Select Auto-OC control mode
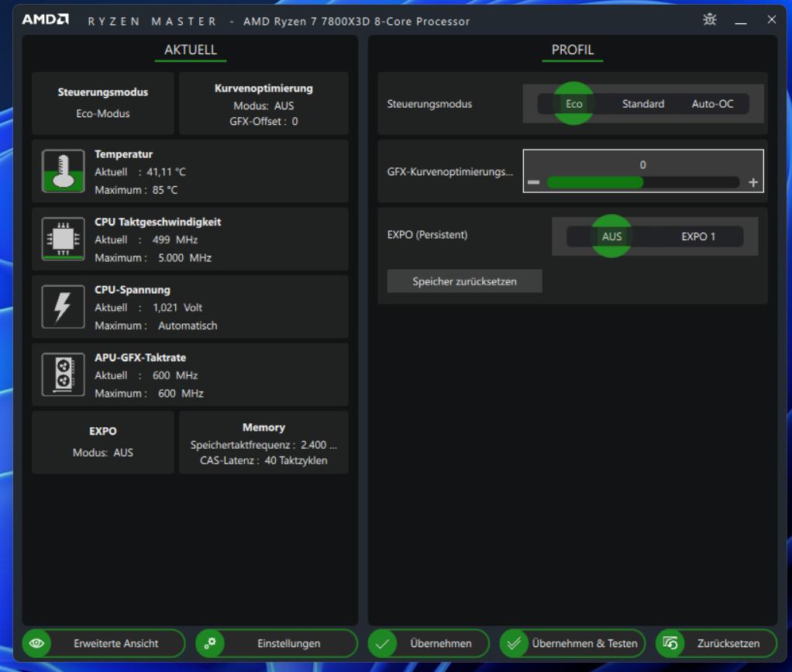 coord(712,104)
